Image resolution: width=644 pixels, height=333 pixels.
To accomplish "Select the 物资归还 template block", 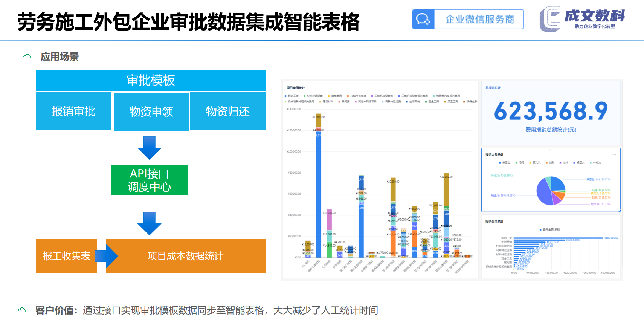I will coord(228,112).
